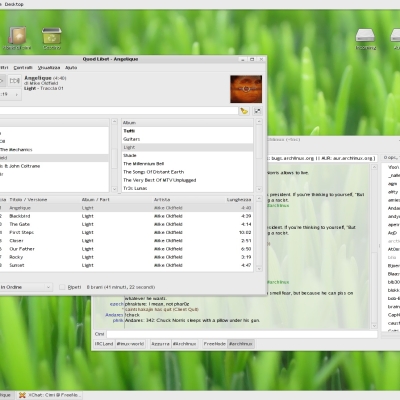
Task: Switch to the Azzurra tab in XChat
Action: (160, 344)
